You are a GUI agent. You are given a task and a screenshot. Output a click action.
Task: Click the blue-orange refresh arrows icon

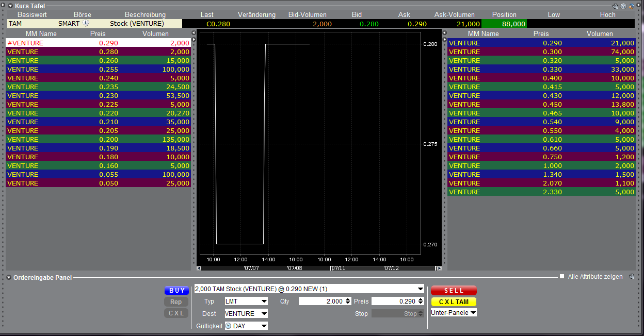631,6
